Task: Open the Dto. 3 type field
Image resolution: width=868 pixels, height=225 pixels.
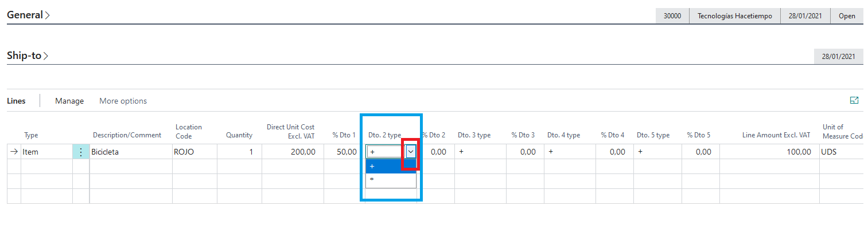Action: [x=480, y=152]
